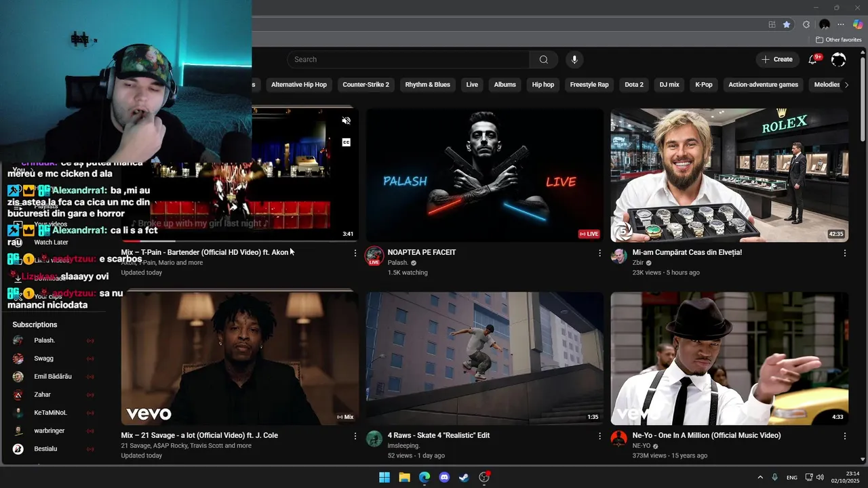Open KeTaMiNoL subscription channel

click(x=53, y=413)
